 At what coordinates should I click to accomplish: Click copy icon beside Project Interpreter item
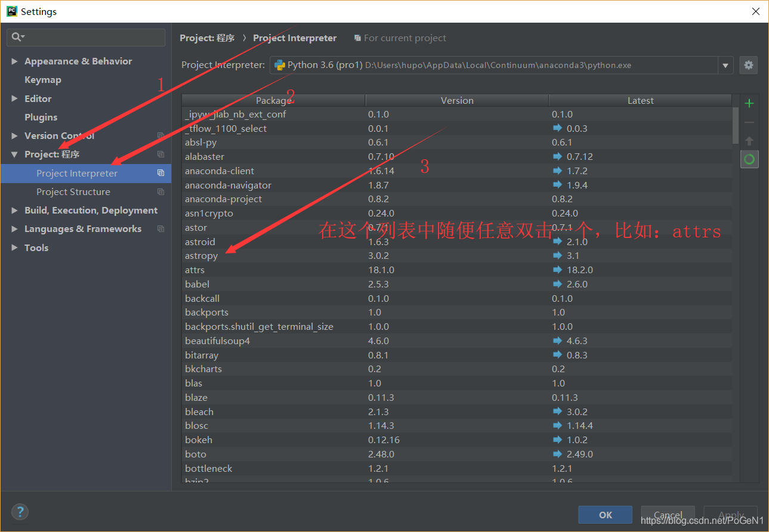point(160,173)
